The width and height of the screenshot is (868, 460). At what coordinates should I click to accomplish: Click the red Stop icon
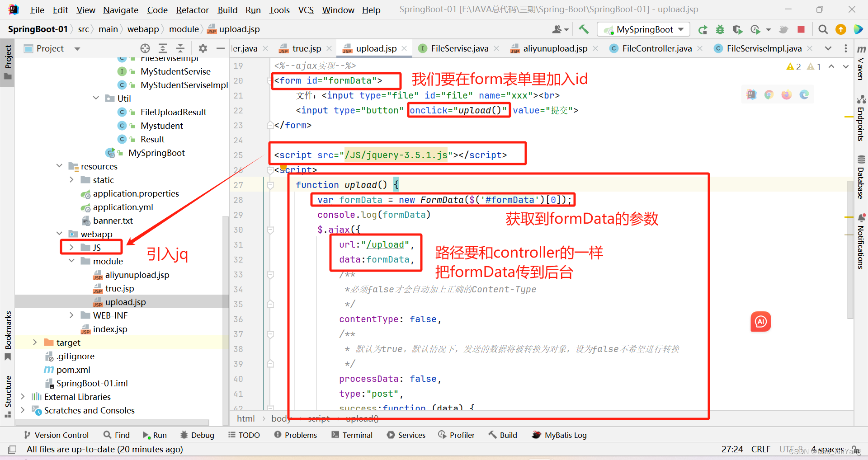[801, 29]
